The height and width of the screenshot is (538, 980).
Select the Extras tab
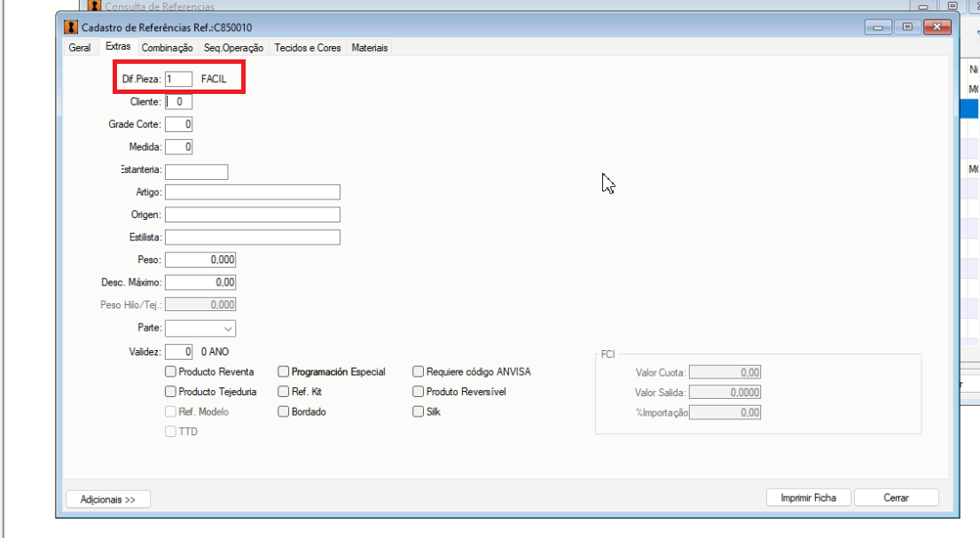pyautogui.click(x=118, y=47)
